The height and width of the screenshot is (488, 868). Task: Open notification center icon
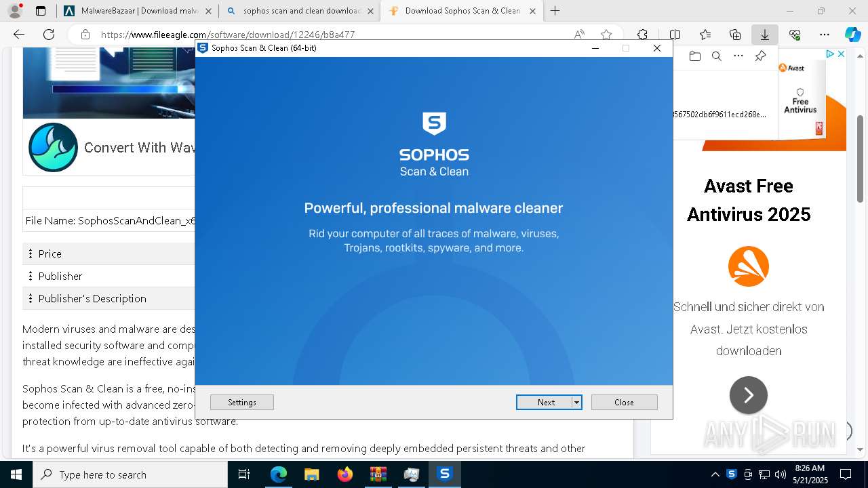pyautogui.click(x=846, y=474)
